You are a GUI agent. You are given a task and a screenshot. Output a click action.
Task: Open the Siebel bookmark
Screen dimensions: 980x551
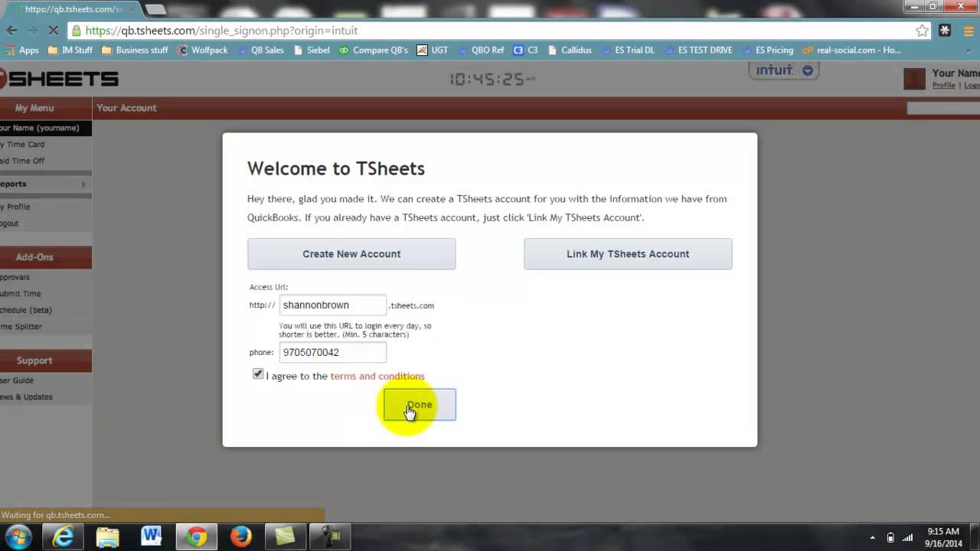pos(312,50)
